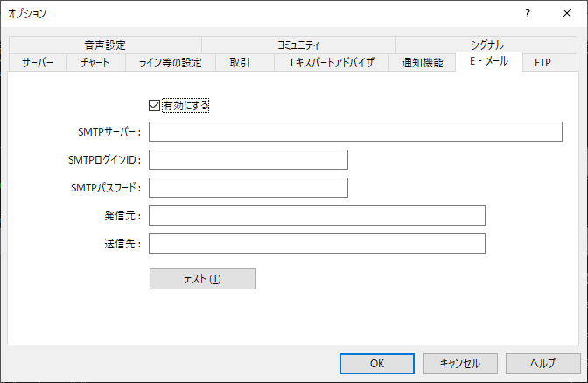Go to the 取引 tab
This screenshot has width=588, height=383.
[240, 63]
